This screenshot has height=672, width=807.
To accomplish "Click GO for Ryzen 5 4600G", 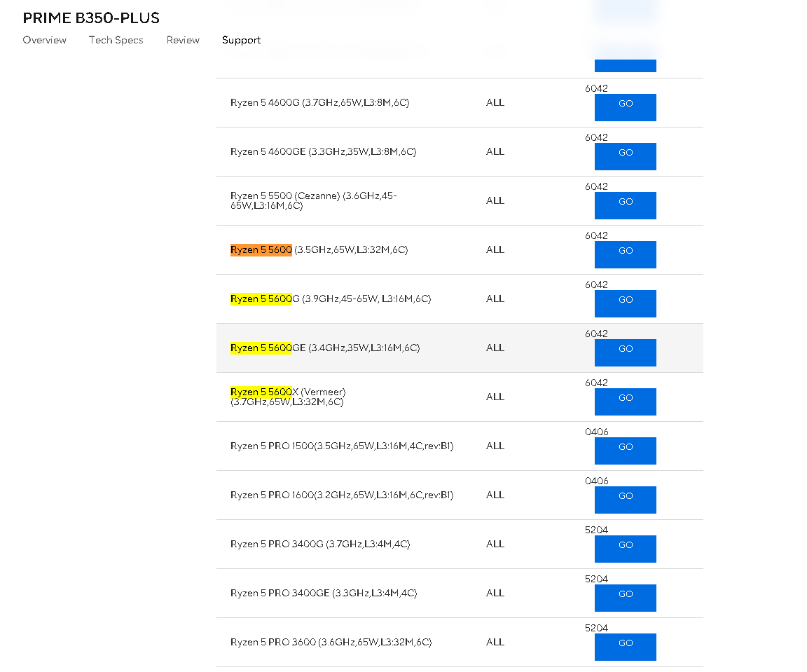I will click(x=626, y=107).
